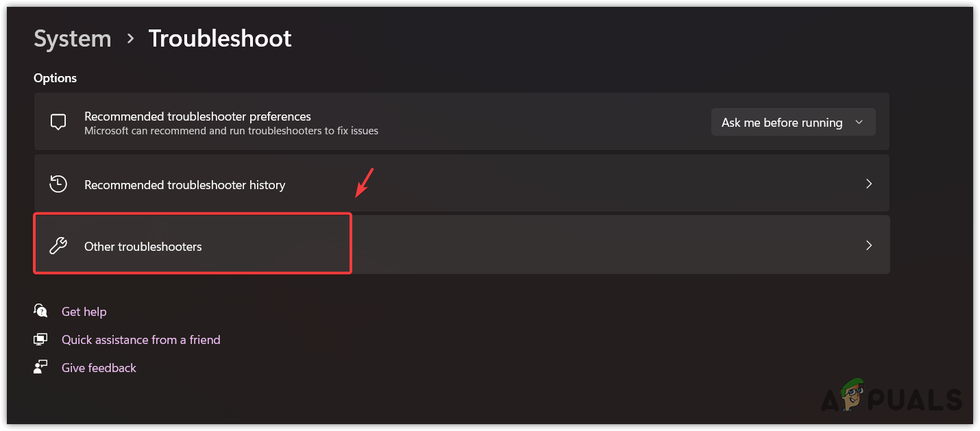Screen dimensions: 980x431
Task: Click the breadcrumb arrow after System
Action: [130, 39]
